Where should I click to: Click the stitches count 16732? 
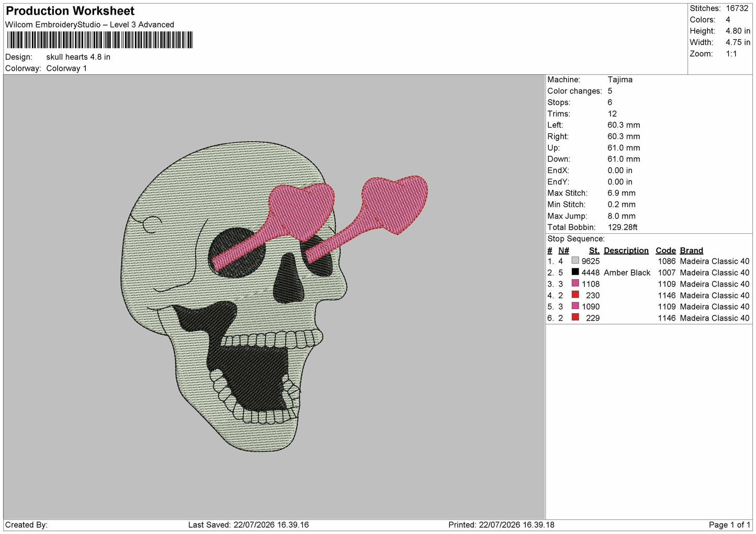point(737,8)
